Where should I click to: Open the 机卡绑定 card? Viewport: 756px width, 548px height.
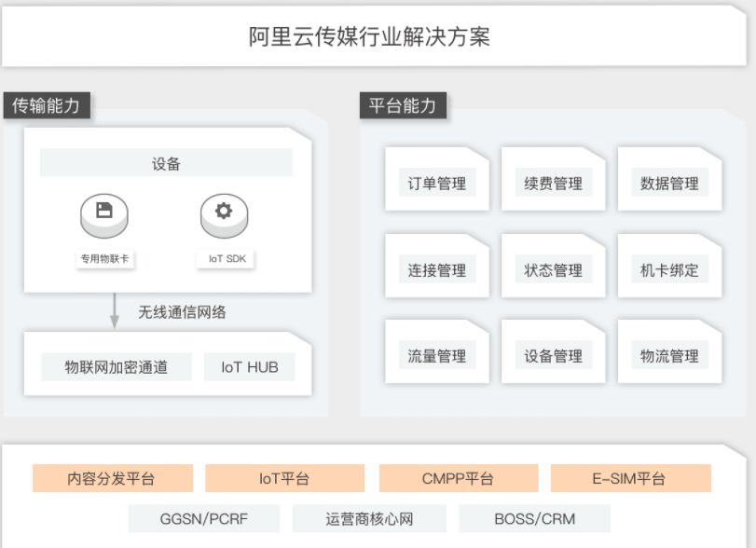point(669,266)
